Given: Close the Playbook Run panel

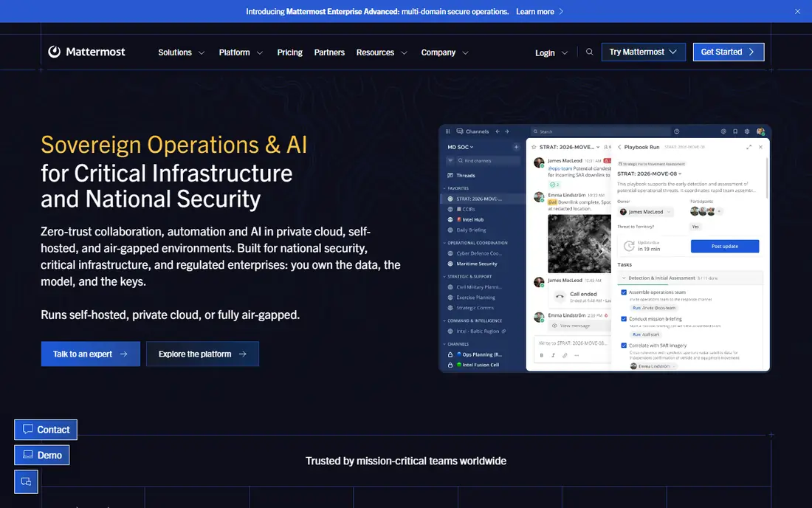Looking at the screenshot, I should coord(760,147).
